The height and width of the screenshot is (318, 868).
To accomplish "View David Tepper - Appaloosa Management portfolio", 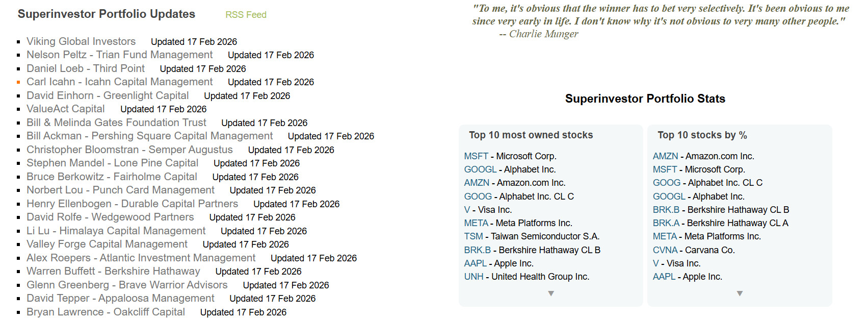I will tap(120, 298).
